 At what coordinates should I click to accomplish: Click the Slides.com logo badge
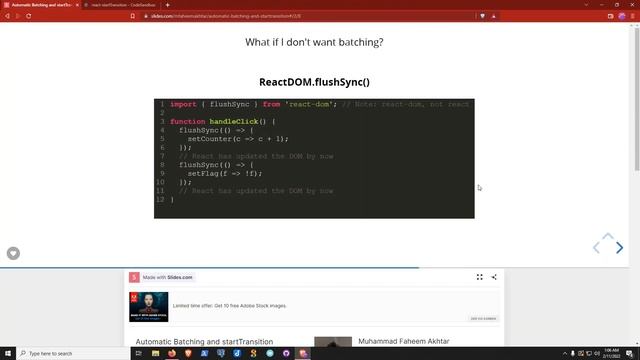[134, 278]
